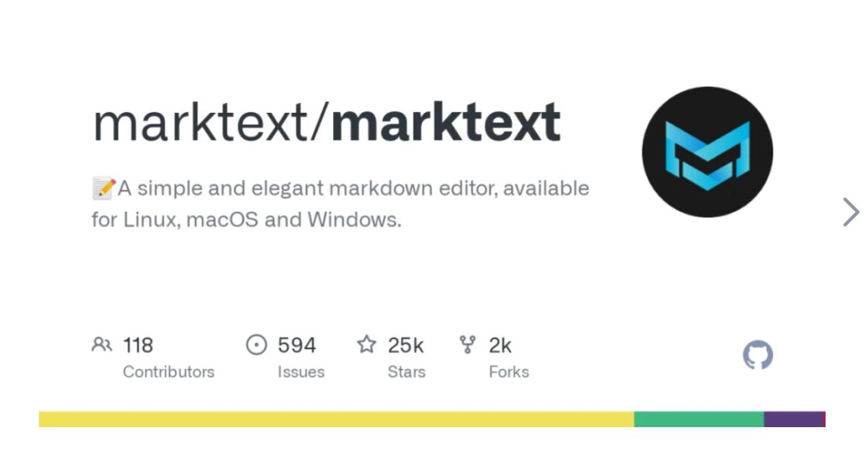Open the Issues label
868x462 pixels.
301,372
